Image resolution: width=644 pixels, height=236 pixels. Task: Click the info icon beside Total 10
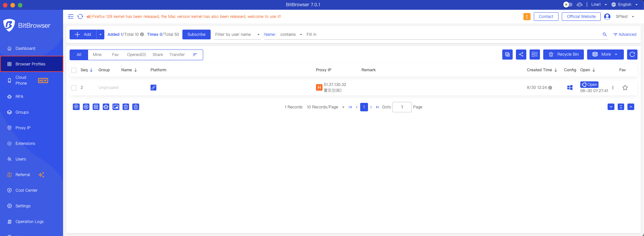142,35
